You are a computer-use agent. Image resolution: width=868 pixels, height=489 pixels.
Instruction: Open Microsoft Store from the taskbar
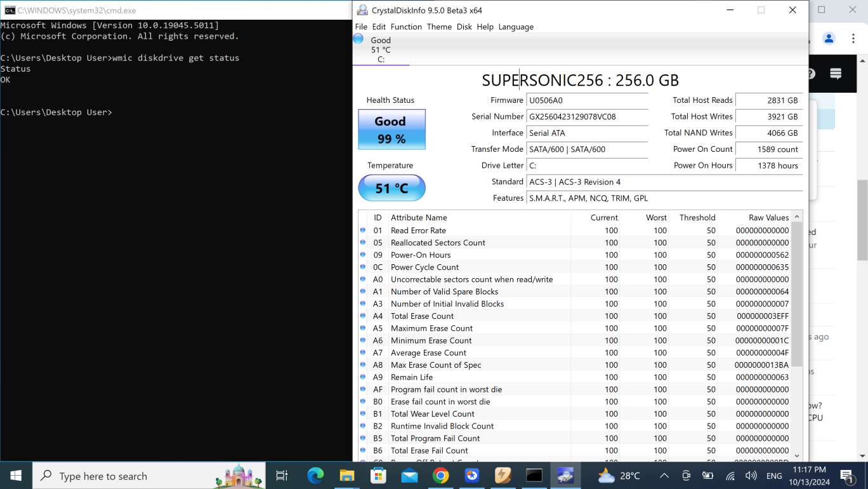pos(378,476)
